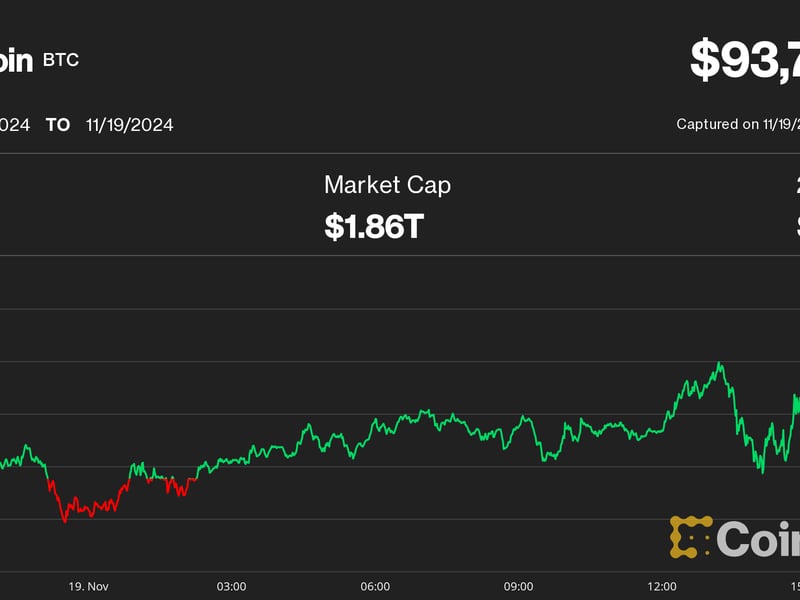Click the Coin logo in top-left corner

(x=14, y=60)
